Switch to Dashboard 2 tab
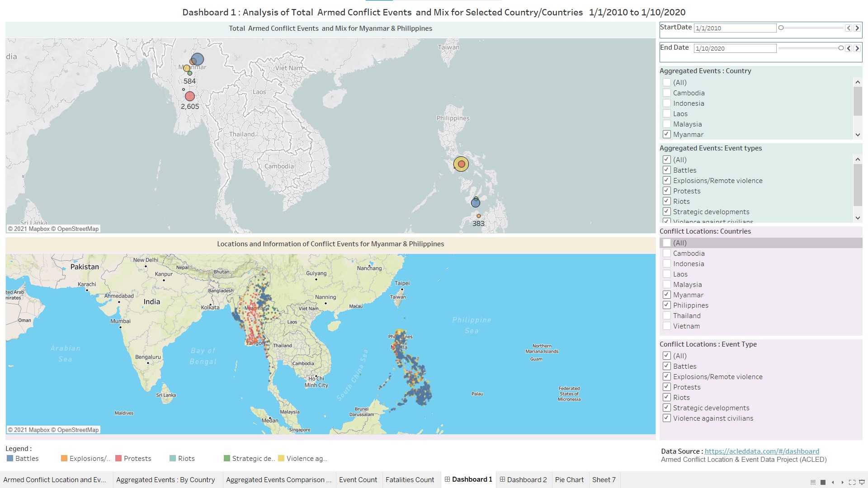This screenshot has height=488, width=868. [523, 479]
